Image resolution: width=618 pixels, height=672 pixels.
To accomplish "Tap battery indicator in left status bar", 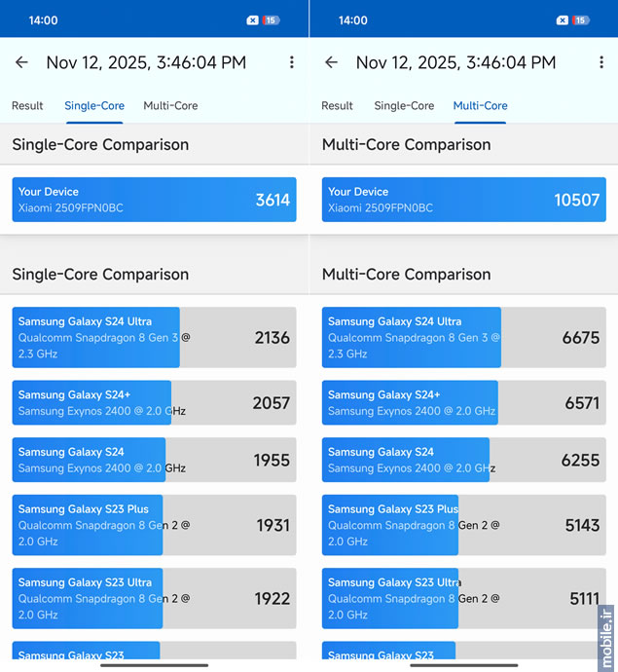I will pos(271,20).
